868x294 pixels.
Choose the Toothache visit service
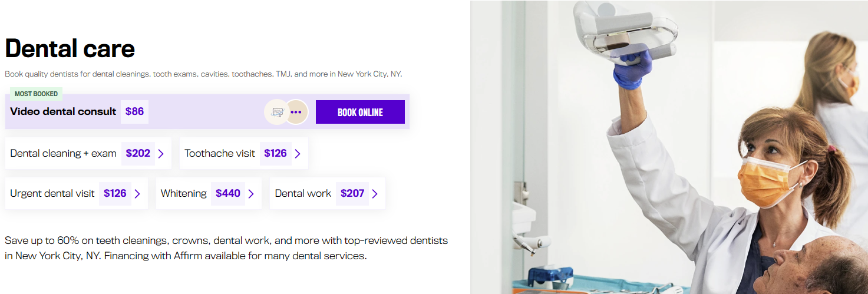[220, 154]
